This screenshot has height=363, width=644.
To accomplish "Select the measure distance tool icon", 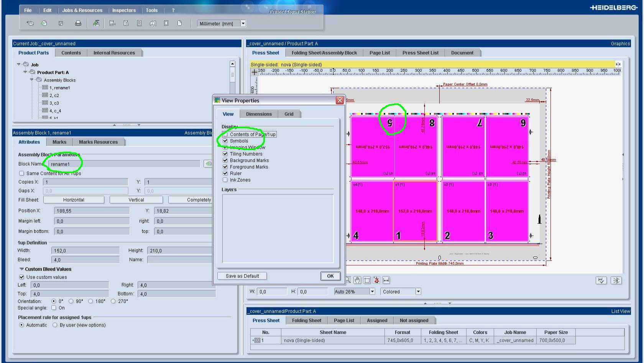I will click(x=386, y=280).
